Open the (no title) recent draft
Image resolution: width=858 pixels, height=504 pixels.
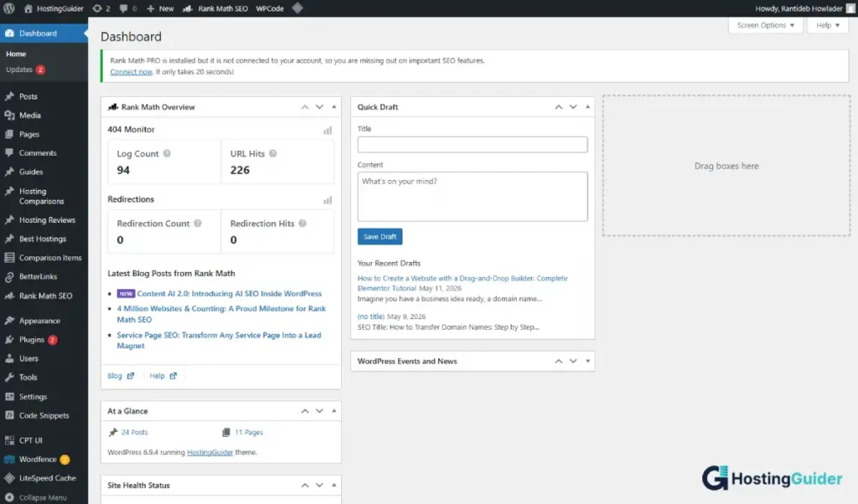click(x=370, y=316)
